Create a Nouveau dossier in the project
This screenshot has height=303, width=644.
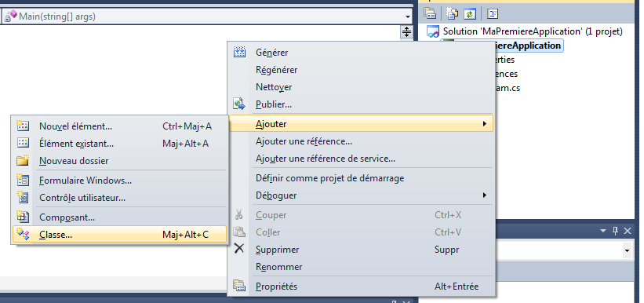click(119, 161)
